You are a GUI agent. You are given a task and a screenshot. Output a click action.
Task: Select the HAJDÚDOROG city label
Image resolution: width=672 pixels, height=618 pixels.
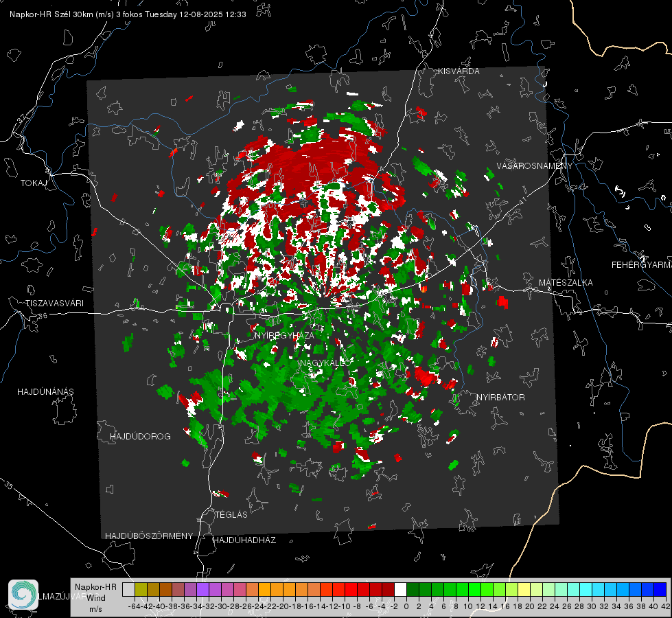pyautogui.click(x=140, y=437)
